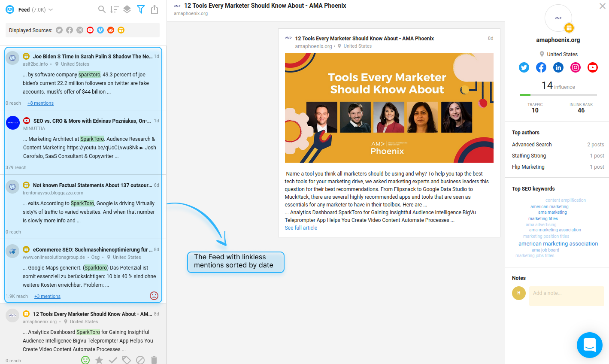Screen dimensions: 609x364
Task: Open amaphoenix.org Instagram profile icon
Action: 576,67
